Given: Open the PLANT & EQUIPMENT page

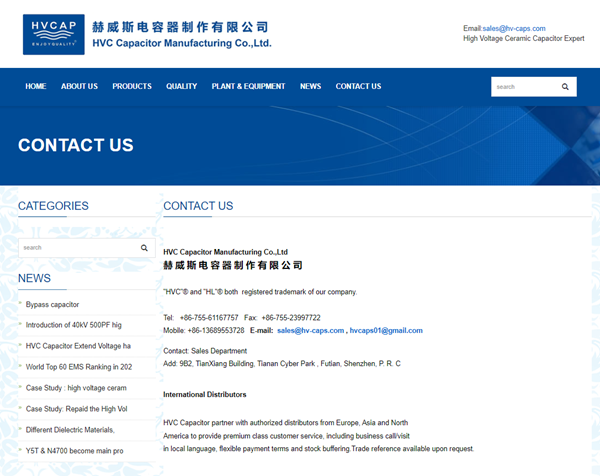Looking at the screenshot, I should [248, 86].
